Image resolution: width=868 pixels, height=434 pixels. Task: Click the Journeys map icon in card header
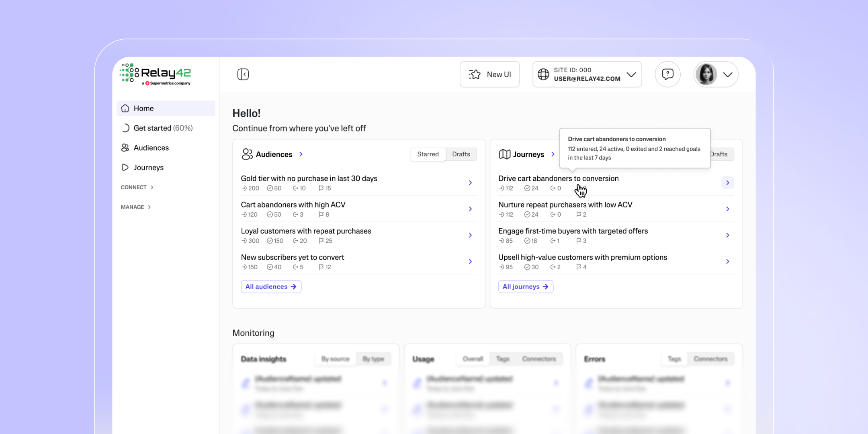pyautogui.click(x=504, y=154)
